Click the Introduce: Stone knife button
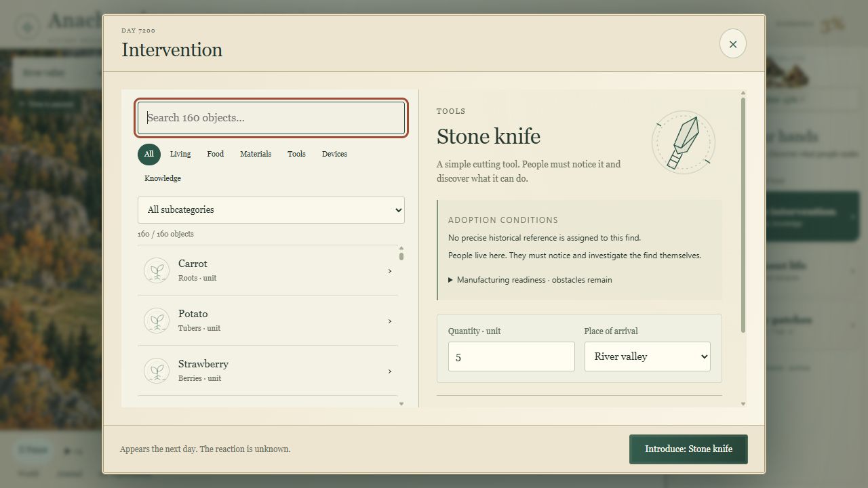This screenshot has width=868, height=488. (x=688, y=449)
